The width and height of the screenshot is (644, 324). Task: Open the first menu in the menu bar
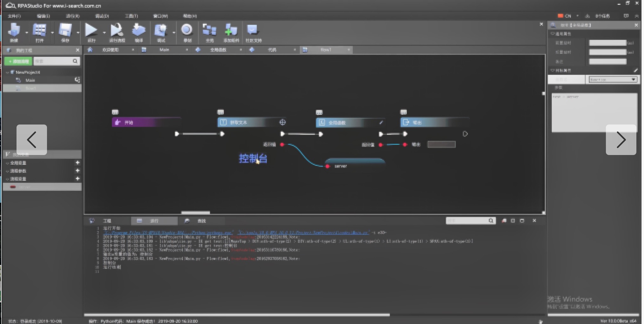pos(14,16)
